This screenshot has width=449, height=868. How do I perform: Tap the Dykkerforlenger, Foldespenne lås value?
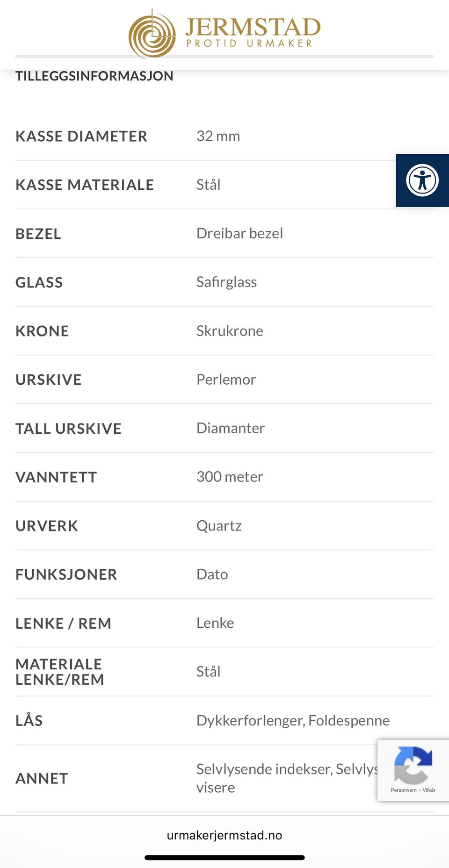tap(293, 720)
